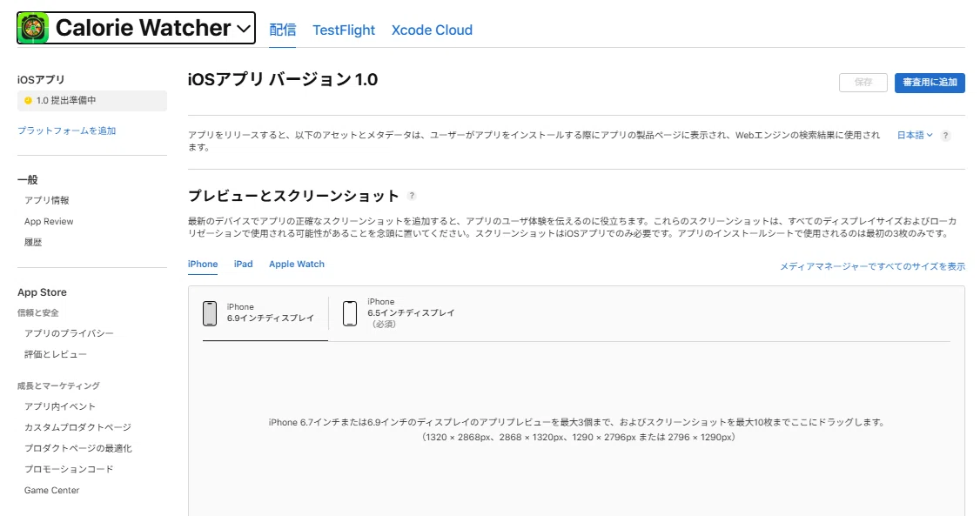This screenshot has height=516, width=980.
Task: Select the iPhone 6.9インチ device icon
Action: coord(210,313)
